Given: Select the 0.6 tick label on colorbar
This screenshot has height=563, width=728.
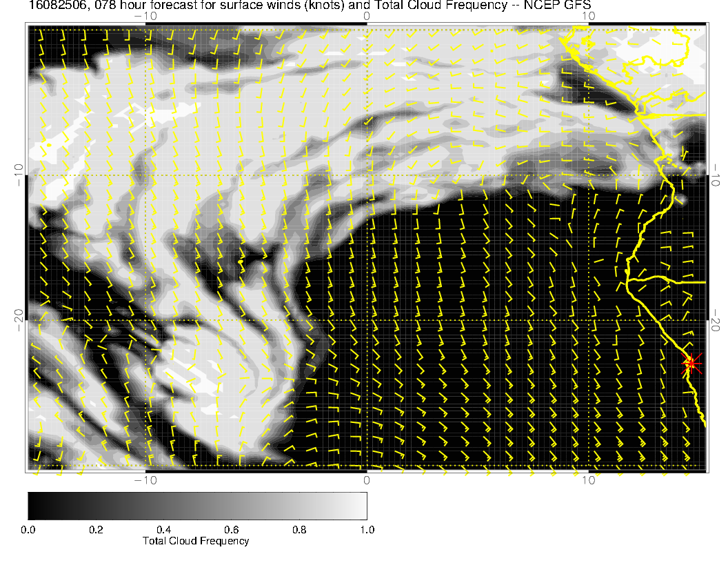Looking at the screenshot, I should click(231, 530).
